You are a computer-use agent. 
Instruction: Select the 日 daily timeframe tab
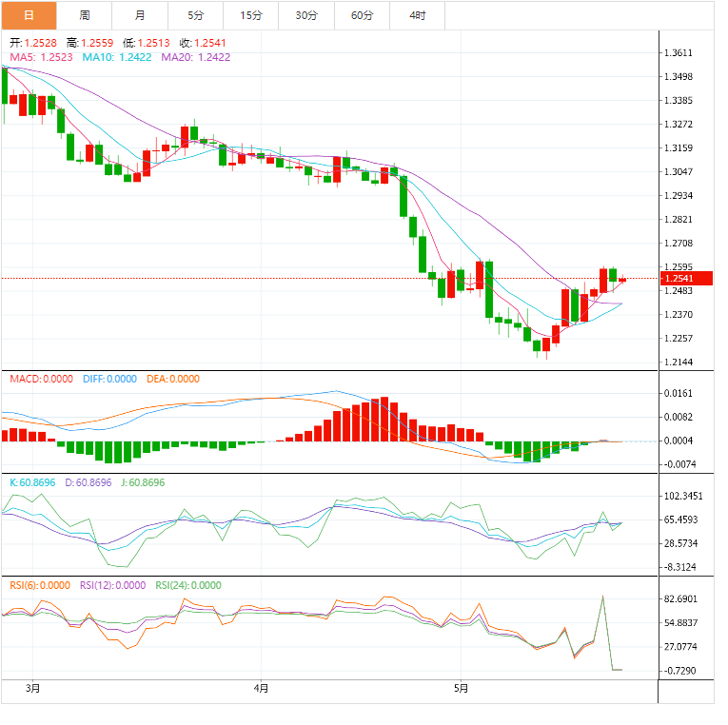29,15
